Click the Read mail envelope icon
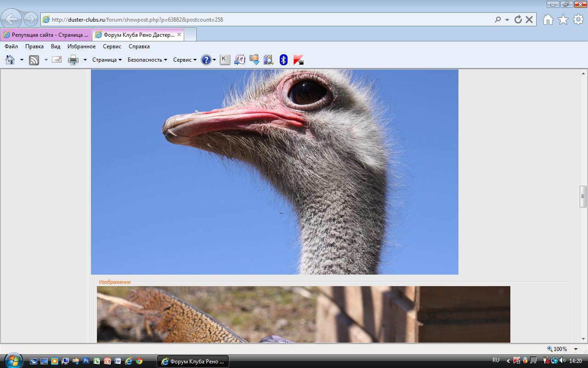This screenshot has width=588, height=368. point(57,60)
